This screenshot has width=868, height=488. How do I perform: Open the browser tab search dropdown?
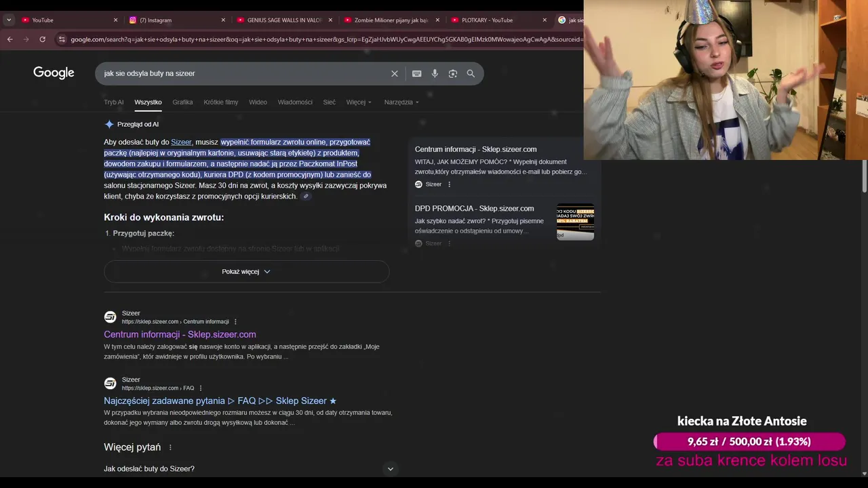pyautogui.click(x=9, y=20)
